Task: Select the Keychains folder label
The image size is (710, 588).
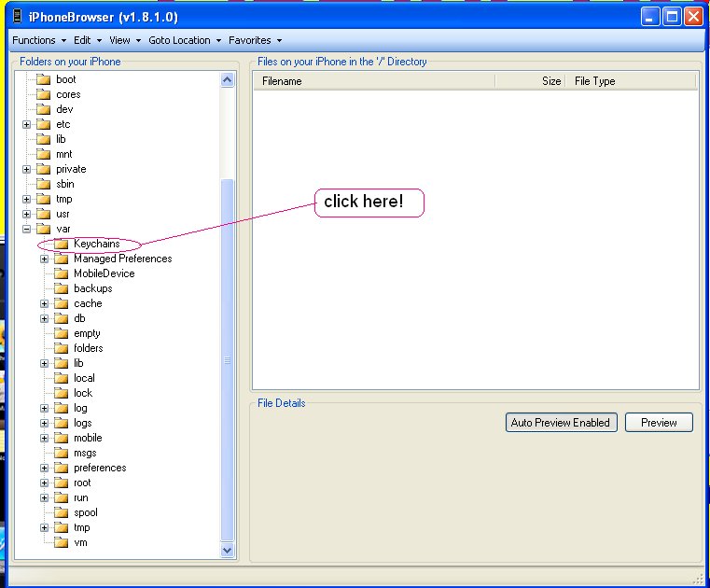Action: (97, 244)
